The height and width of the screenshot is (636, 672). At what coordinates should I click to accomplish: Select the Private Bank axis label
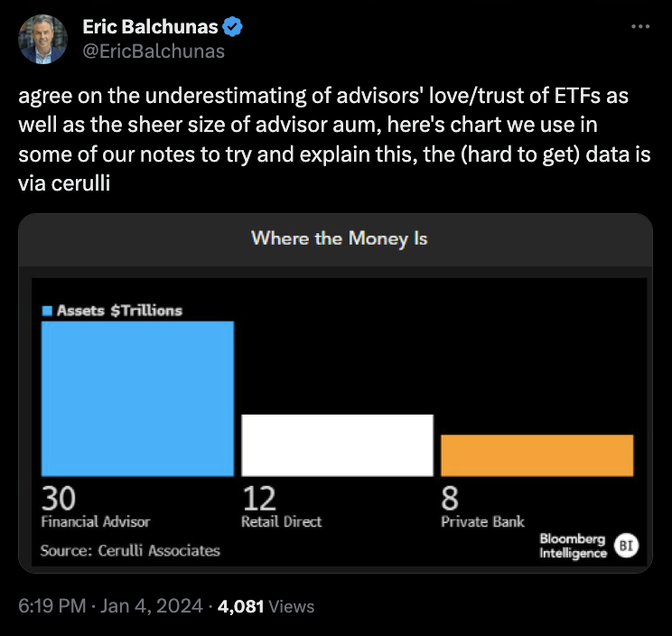point(482,522)
